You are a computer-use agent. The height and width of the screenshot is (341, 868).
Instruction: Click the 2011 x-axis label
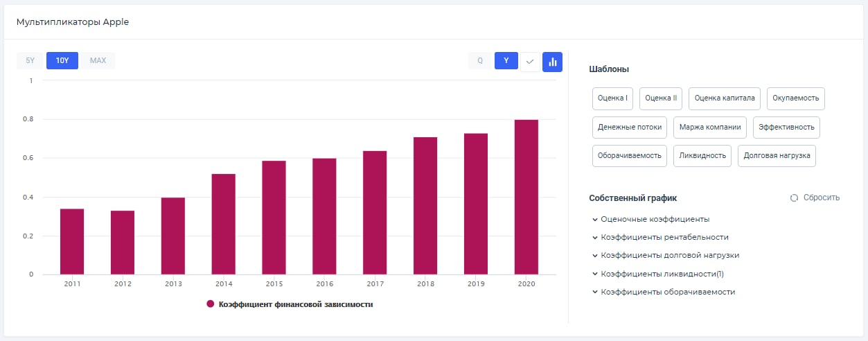pos(72,283)
